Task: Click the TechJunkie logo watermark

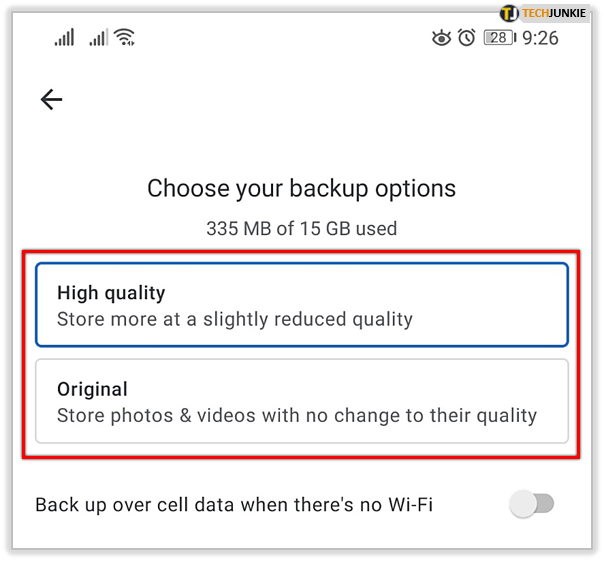Action: click(544, 13)
